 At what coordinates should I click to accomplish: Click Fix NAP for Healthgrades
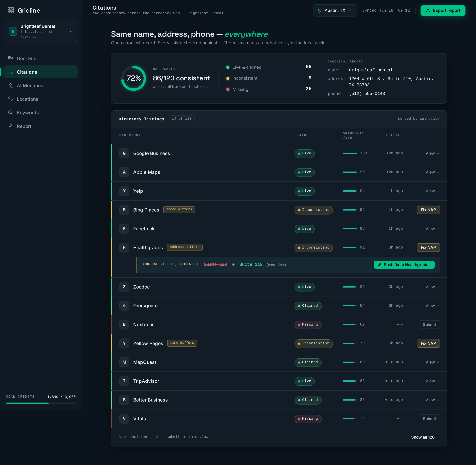point(428,247)
